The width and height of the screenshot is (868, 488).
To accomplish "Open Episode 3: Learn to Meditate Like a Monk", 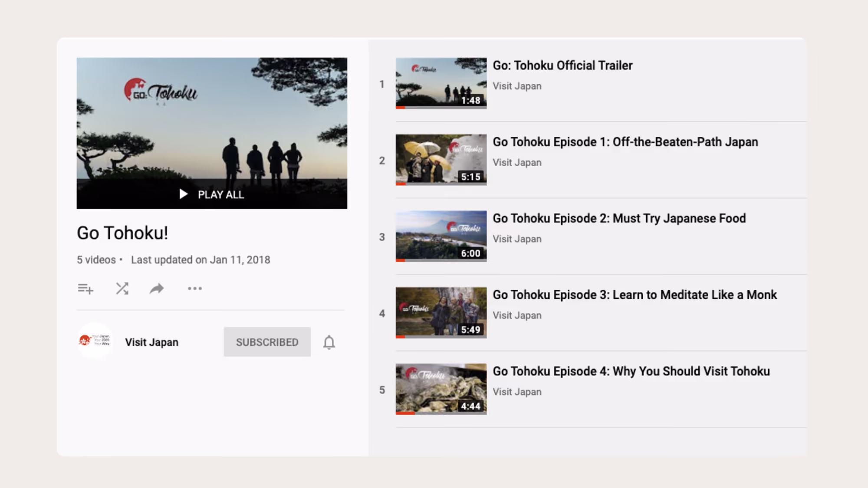I will click(x=635, y=295).
